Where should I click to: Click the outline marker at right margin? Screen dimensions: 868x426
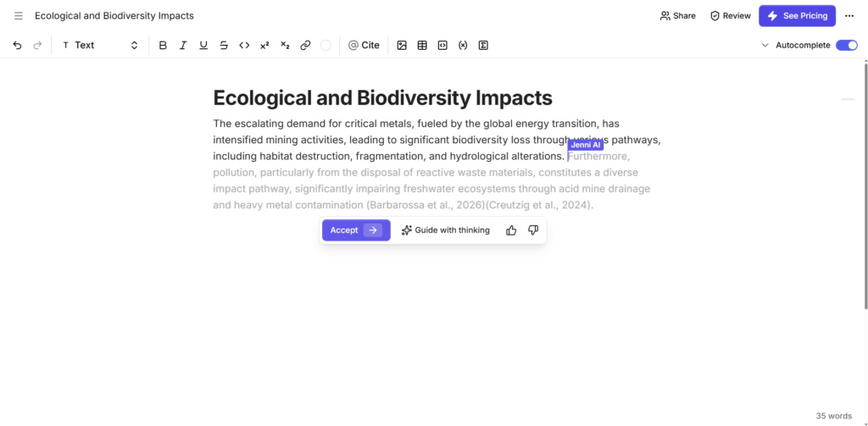(848, 99)
